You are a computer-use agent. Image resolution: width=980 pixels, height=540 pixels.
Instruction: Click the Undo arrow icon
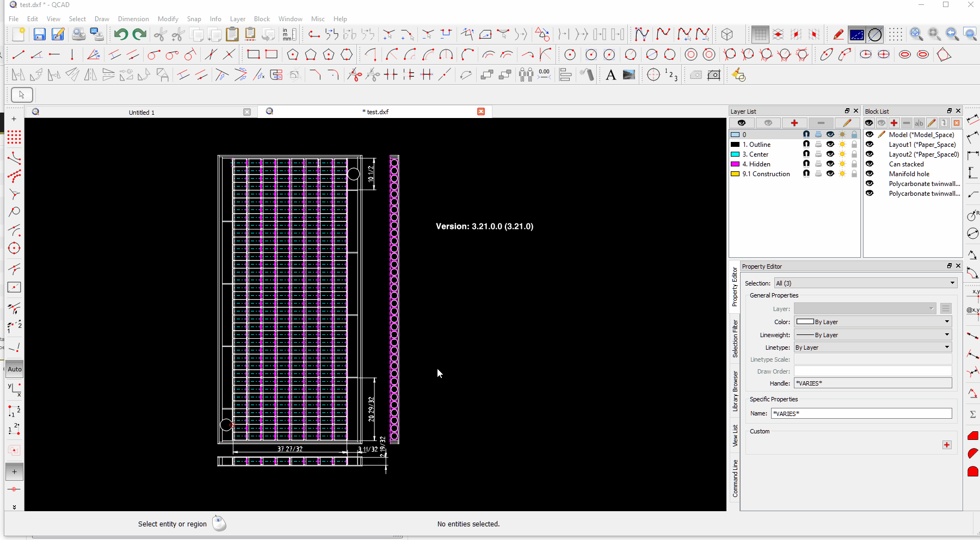[x=121, y=35]
